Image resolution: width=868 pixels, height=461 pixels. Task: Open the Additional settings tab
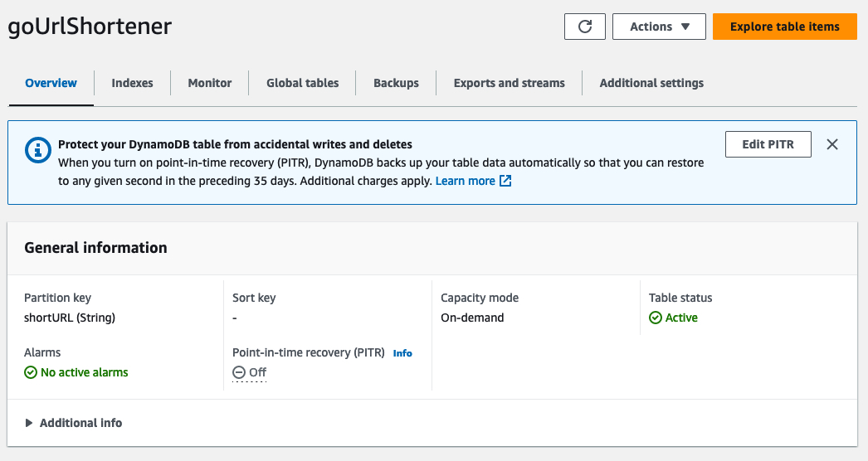(651, 83)
